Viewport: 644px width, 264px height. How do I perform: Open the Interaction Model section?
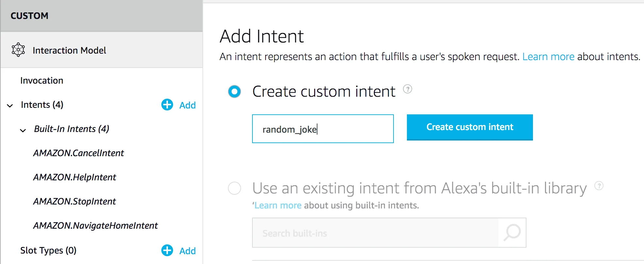pyautogui.click(x=102, y=50)
